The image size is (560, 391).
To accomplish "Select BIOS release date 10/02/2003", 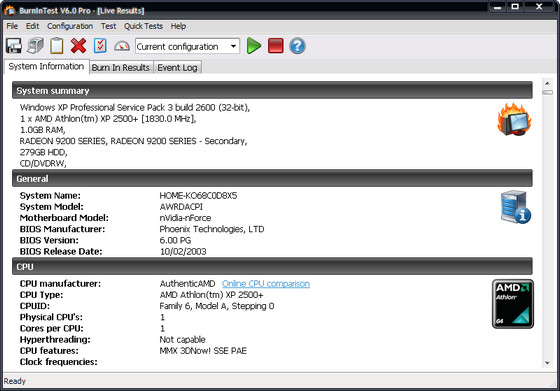I will pos(183,252).
